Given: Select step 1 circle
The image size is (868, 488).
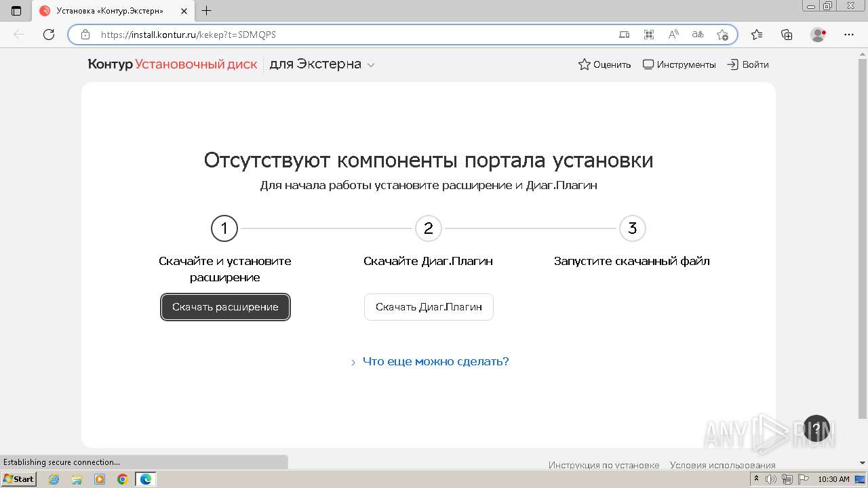Looking at the screenshot, I should point(224,228).
